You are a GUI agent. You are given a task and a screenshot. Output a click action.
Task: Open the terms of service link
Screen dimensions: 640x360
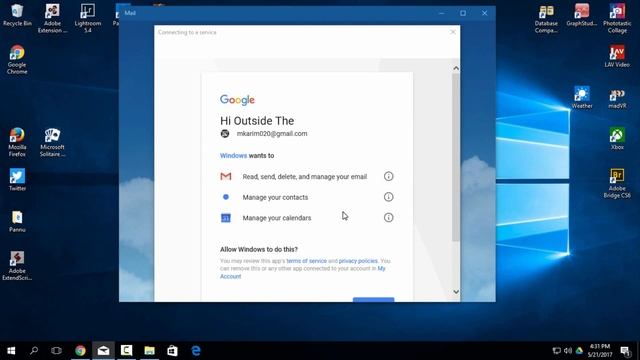pos(307,261)
